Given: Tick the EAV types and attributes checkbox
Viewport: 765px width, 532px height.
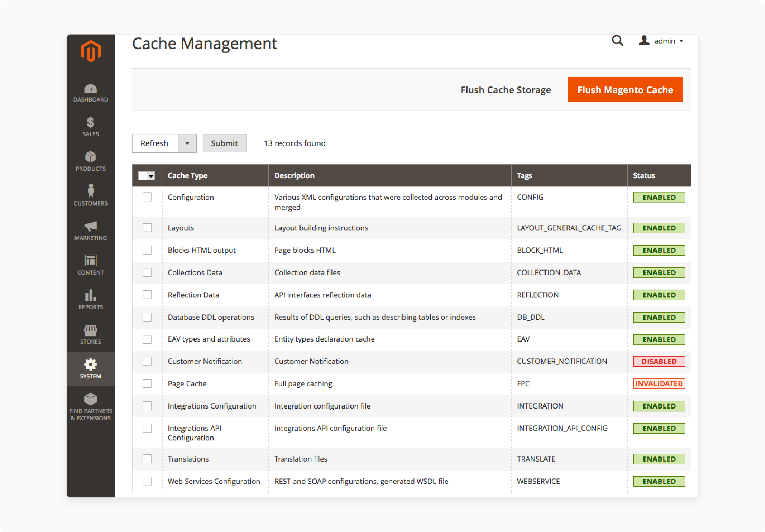Looking at the screenshot, I should tap(147, 339).
